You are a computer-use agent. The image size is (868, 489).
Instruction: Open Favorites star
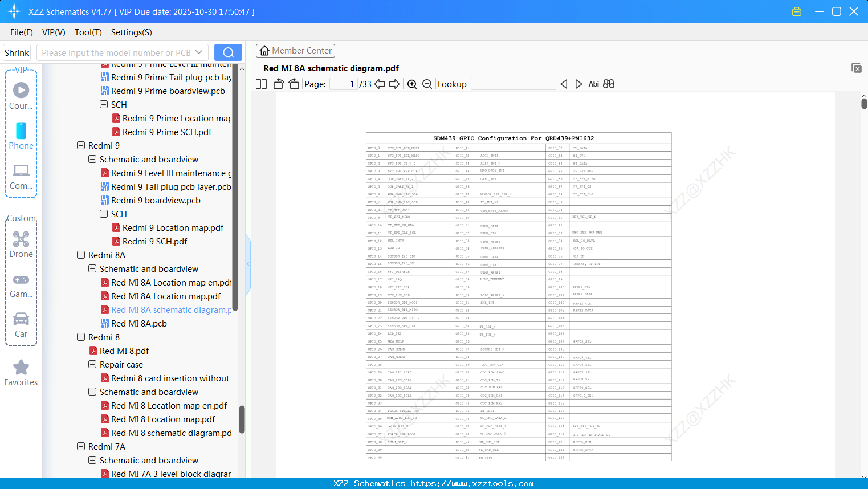pos(21,373)
